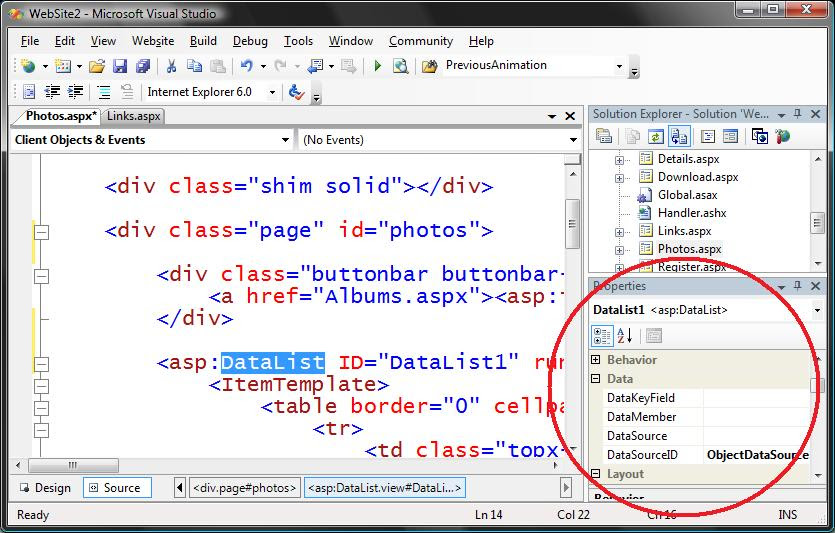Expand the Details.aspx tree node
Image resolution: width=835 pixels, height=533 pixels.
pyautogui.click(x=619, y=160)
